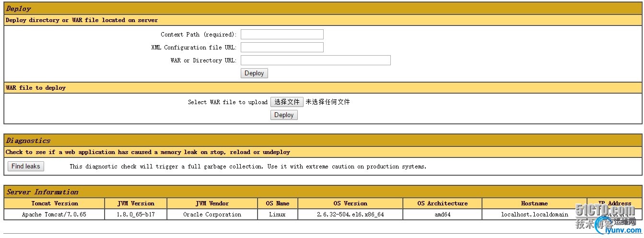The image size is (644, 238).
Task: Click the 'WAR or Directory URL:' label
Action: pos(203,60)
